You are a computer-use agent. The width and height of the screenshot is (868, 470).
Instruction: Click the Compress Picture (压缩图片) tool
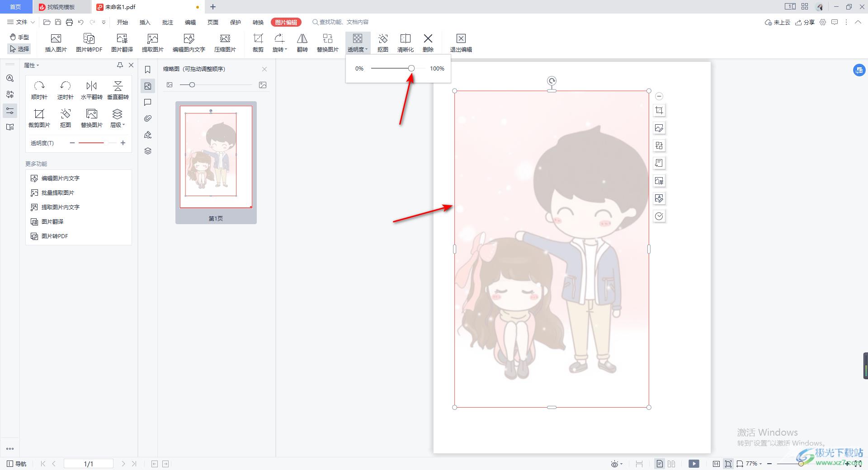coord(225,43)
